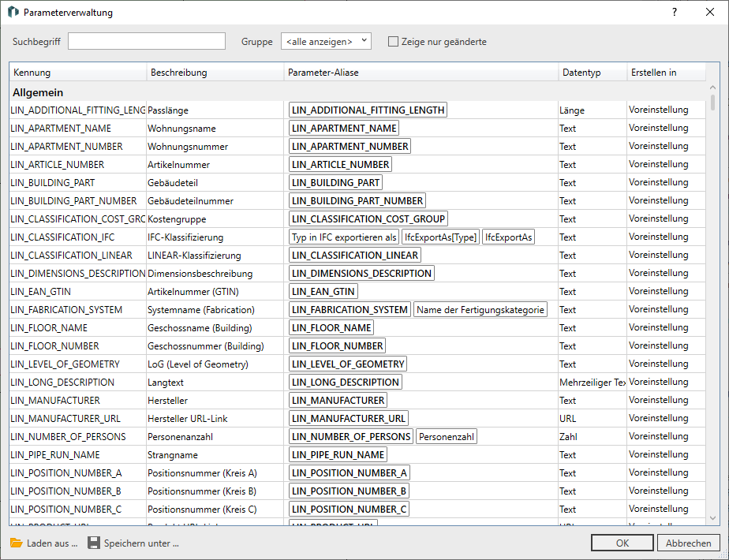The width and height of the screenshot is (729, 560).
Task: Select the alias tag Typ in IFC exportieren als
Action: 344,237
